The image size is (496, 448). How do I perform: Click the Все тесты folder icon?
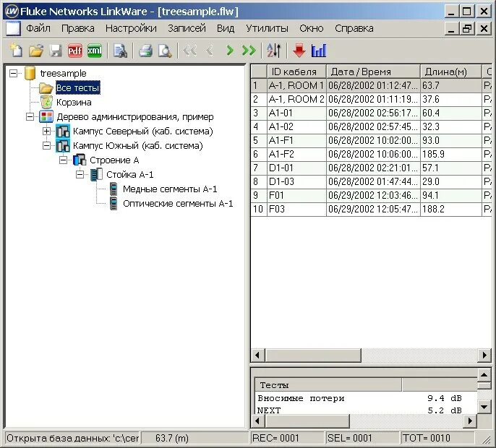[x=46, y=88]
